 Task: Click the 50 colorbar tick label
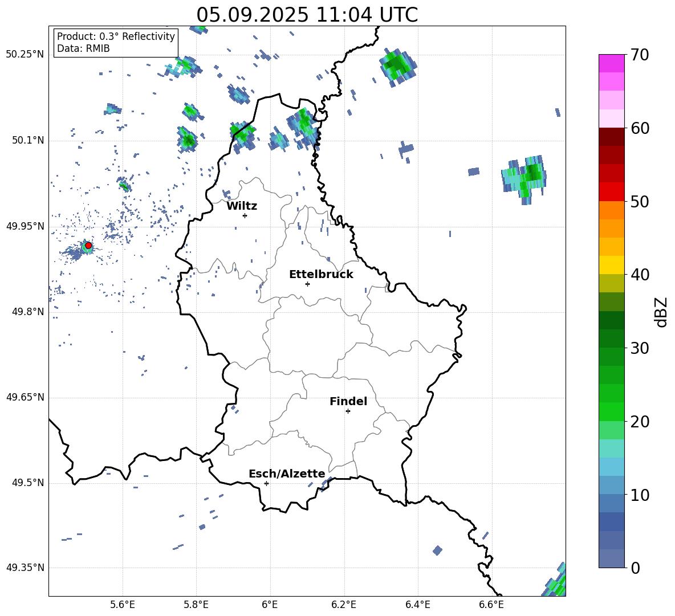[x=640, y=201]
